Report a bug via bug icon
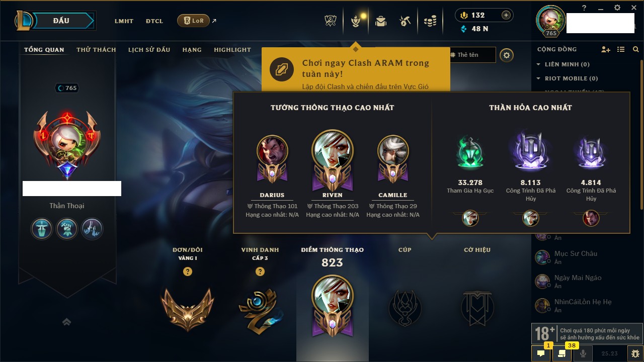This screenshot has width=644, height=362. click(635, 353)
